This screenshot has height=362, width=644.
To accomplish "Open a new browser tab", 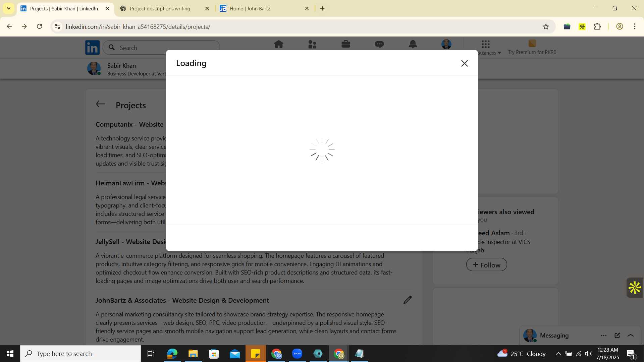I will pyautogui.click(x=322, y=9).
